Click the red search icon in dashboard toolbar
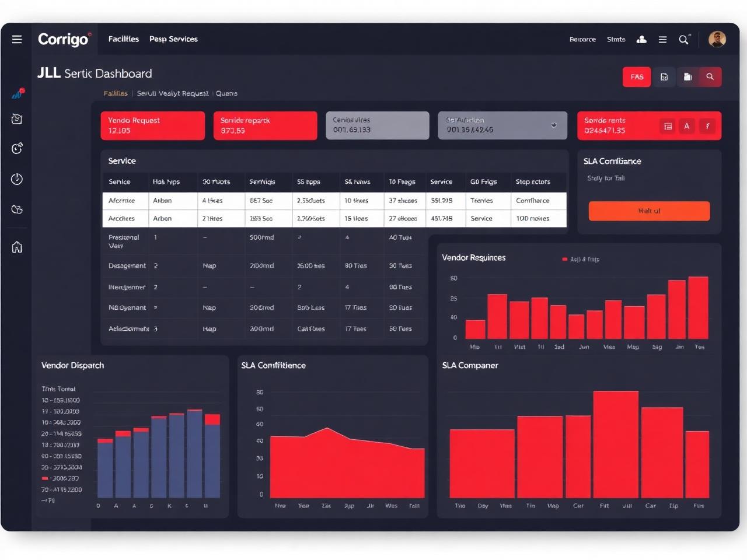This screenshot has width=747, height=560. tap(710, 77)
